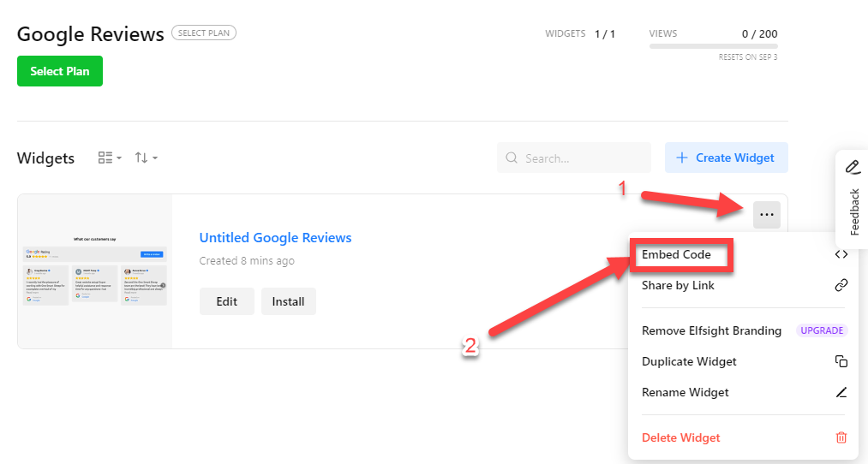This screenshot has width=868, height=464.
Task: Open the Untitled Google Reviews link
Action: 275,238
